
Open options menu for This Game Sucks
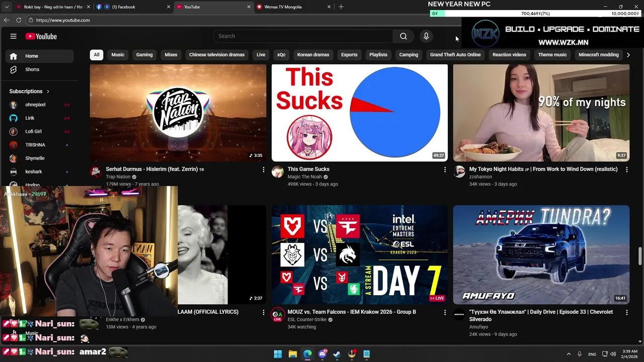pos(445,170)
